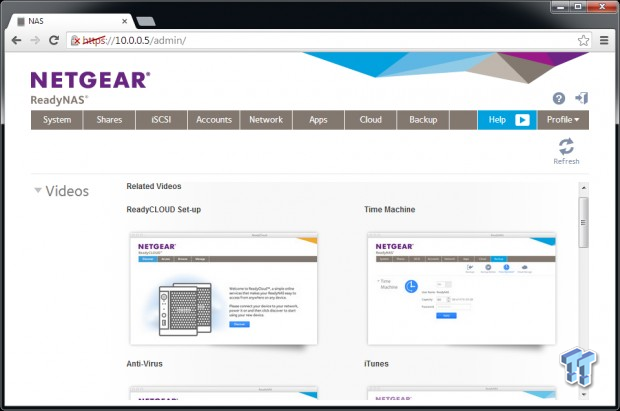This screenshot has height=411, width=620.
Task: Select the Help tab
Action: point(507,120)
